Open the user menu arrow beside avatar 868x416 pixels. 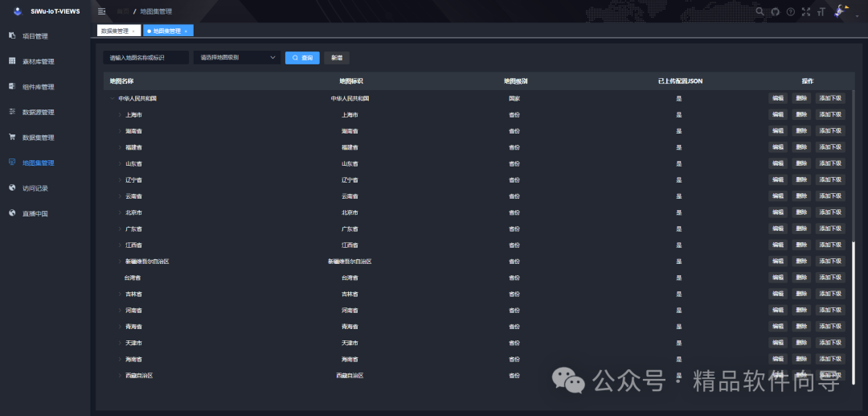pyautogui.click(x=857, y=17)
